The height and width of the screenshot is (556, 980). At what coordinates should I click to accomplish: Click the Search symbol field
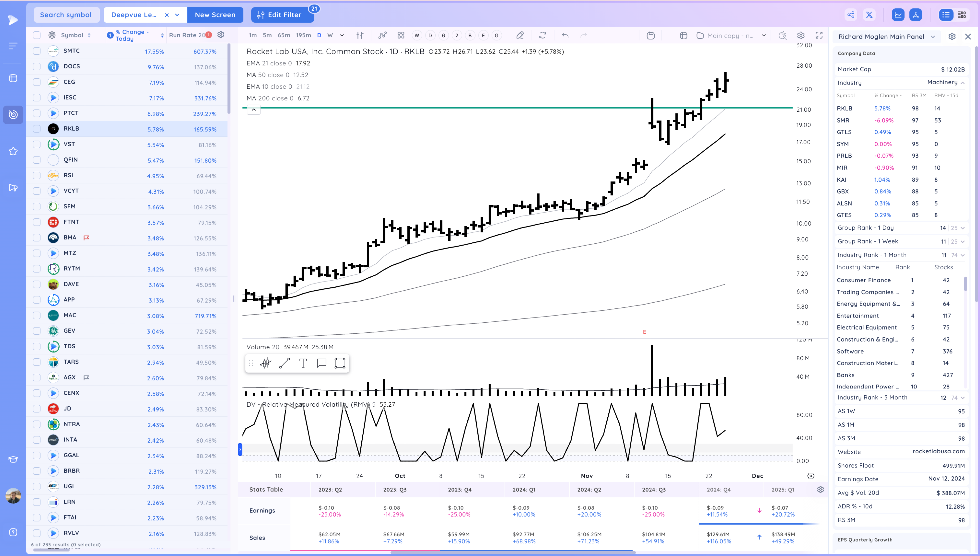point(66,15)
